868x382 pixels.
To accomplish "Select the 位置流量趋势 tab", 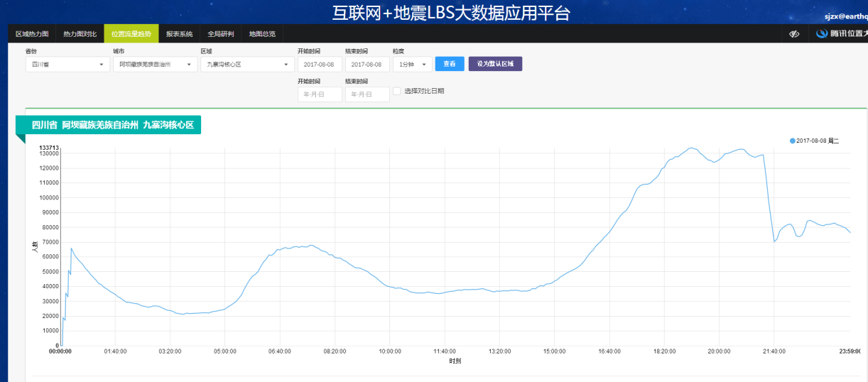I will click(131, 34).
